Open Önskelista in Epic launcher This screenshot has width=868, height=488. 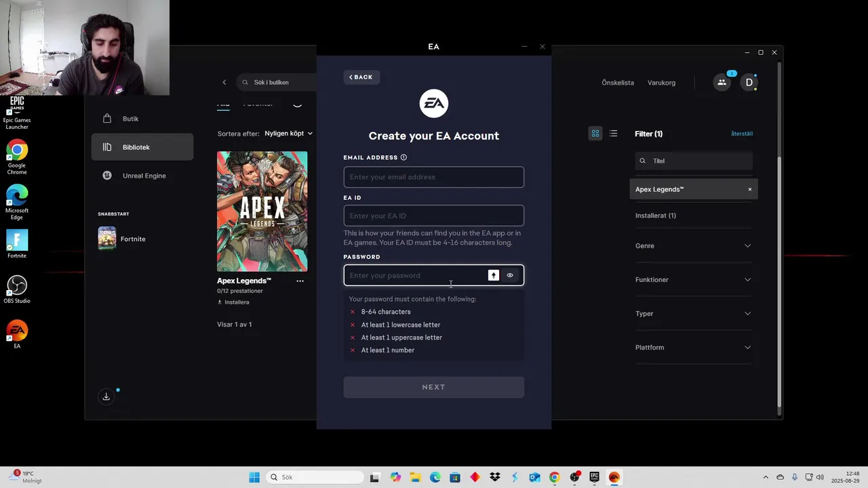[x=618, y=83]
